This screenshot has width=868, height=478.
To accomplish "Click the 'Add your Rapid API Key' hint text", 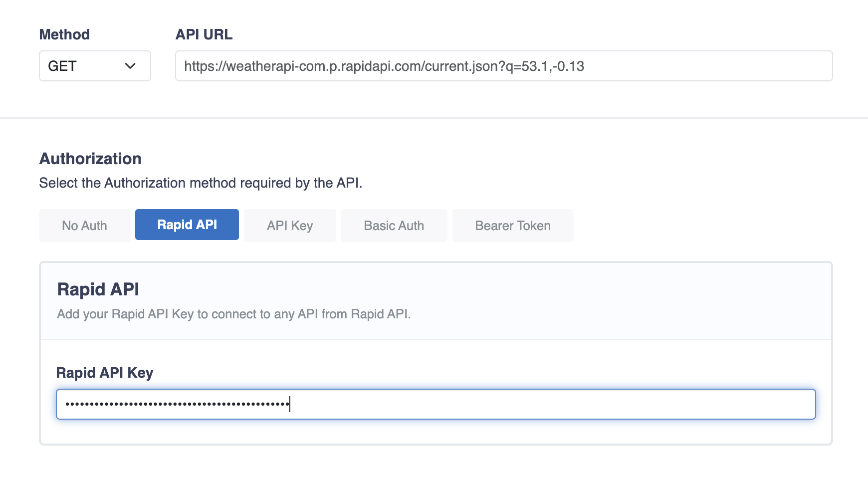I will 234,314.
